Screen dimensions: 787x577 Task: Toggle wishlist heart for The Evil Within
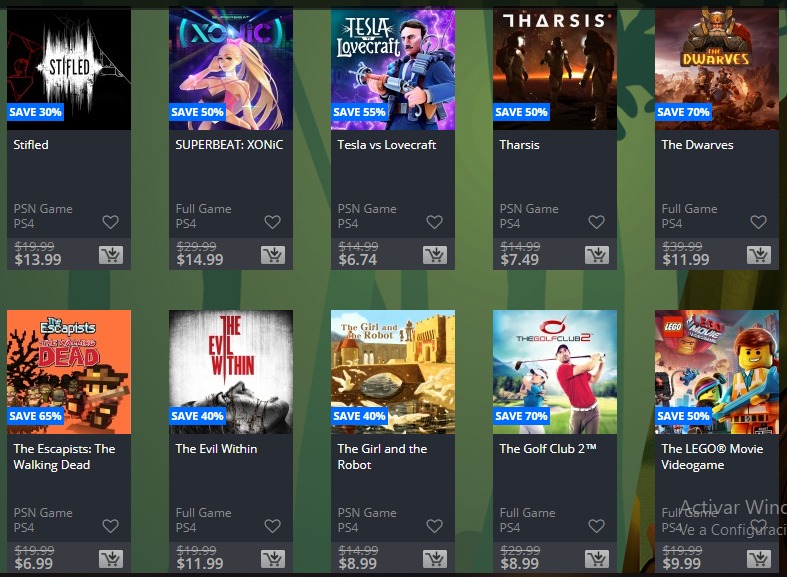tap(273, 526)
